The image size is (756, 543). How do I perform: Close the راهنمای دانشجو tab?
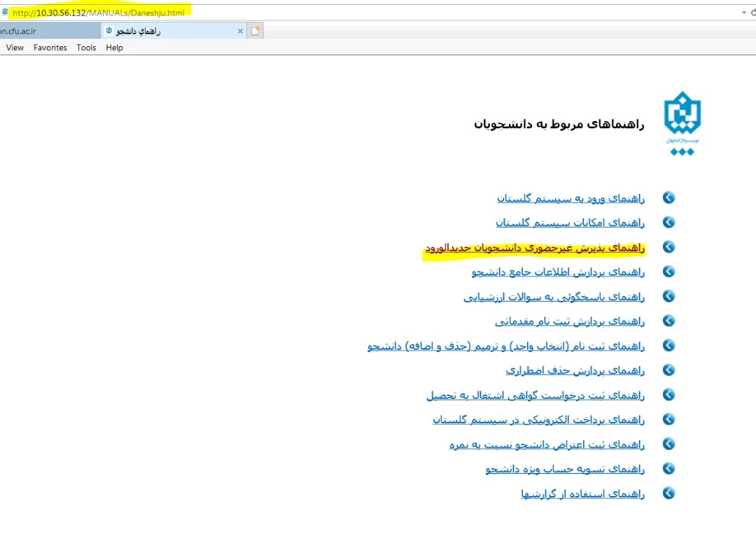click(x=240, y=31)
